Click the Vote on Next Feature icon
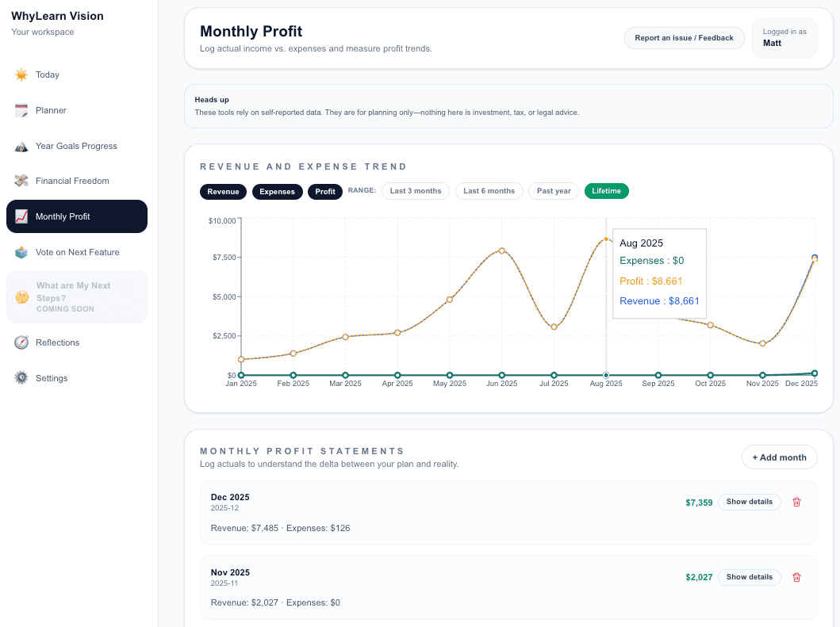This screenshot has height=627, width=840. [21, 251]
